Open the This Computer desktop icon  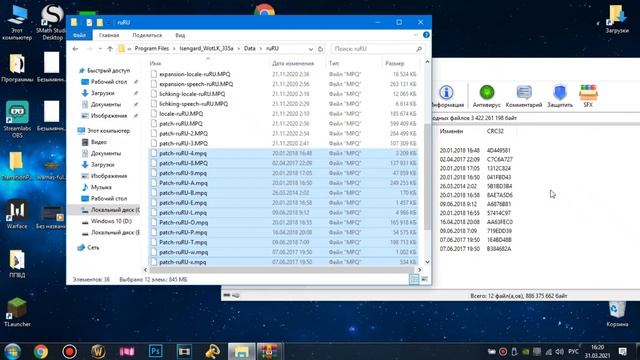tap(17, 22)
